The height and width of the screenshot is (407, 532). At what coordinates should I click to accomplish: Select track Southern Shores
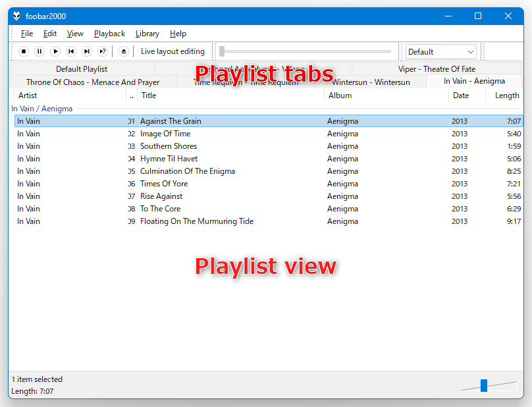[269, 146]
